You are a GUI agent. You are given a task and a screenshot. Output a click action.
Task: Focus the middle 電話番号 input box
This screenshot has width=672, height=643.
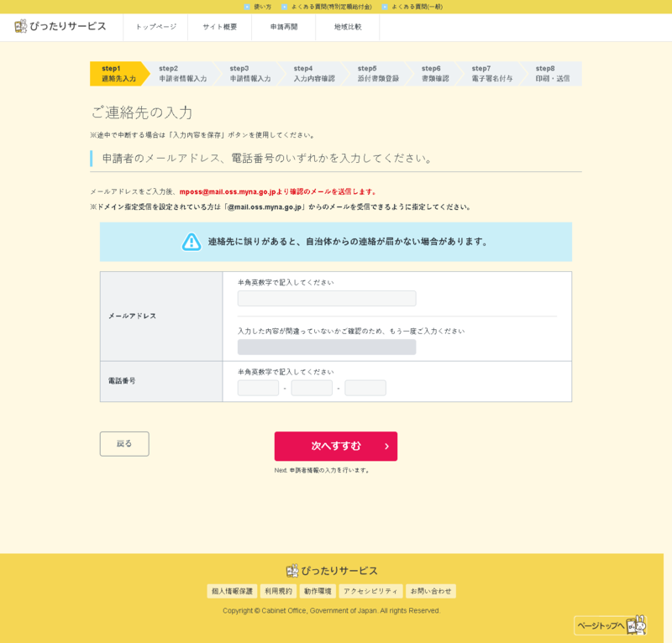[312, 388]
